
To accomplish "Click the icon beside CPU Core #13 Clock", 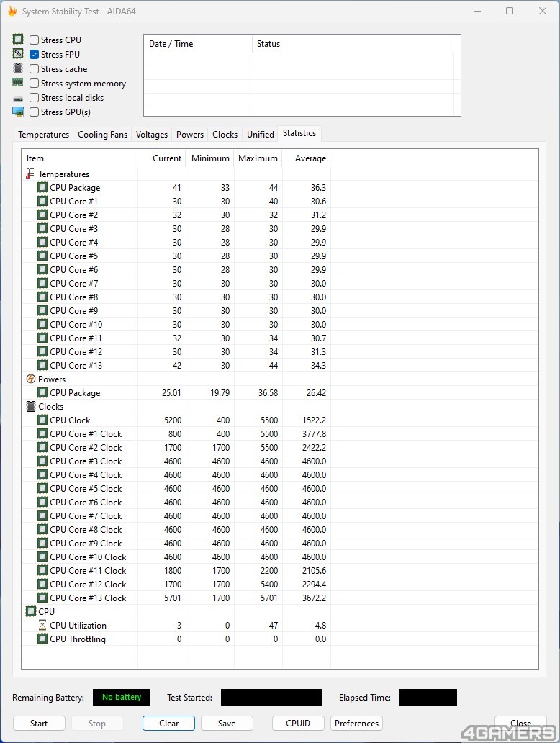I will pyautogui.click(x=42, y=598).
